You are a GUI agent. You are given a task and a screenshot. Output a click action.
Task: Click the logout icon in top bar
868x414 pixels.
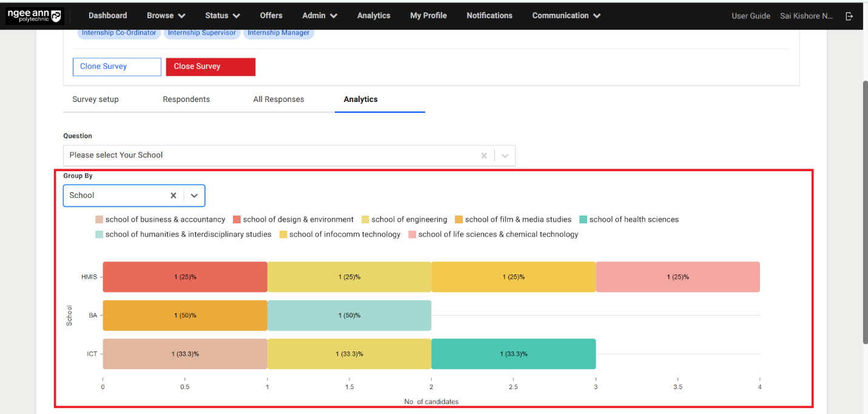(849, 16)
